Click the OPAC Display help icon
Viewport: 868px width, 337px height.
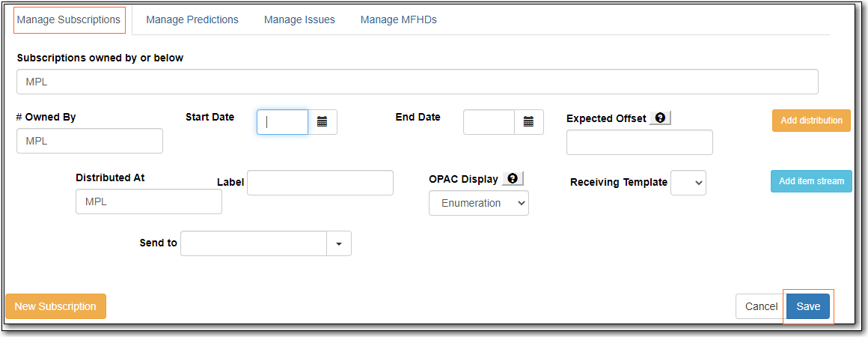point(513,179)
